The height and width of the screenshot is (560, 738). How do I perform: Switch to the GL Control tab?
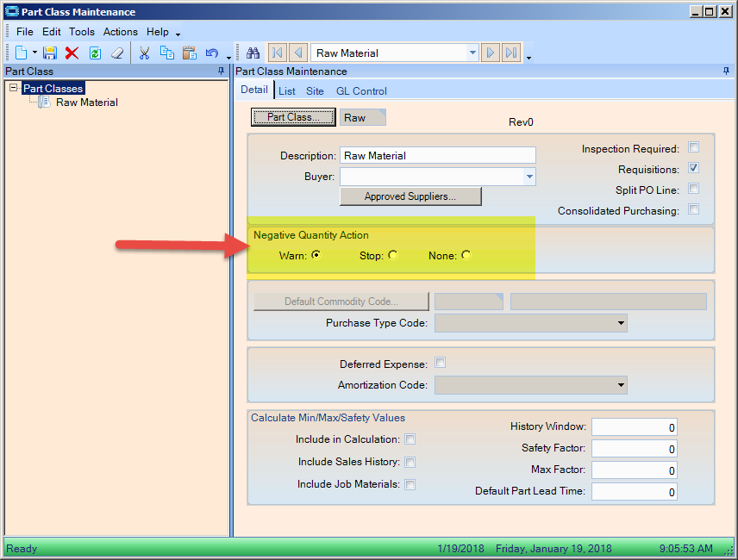tap(361, 91)
